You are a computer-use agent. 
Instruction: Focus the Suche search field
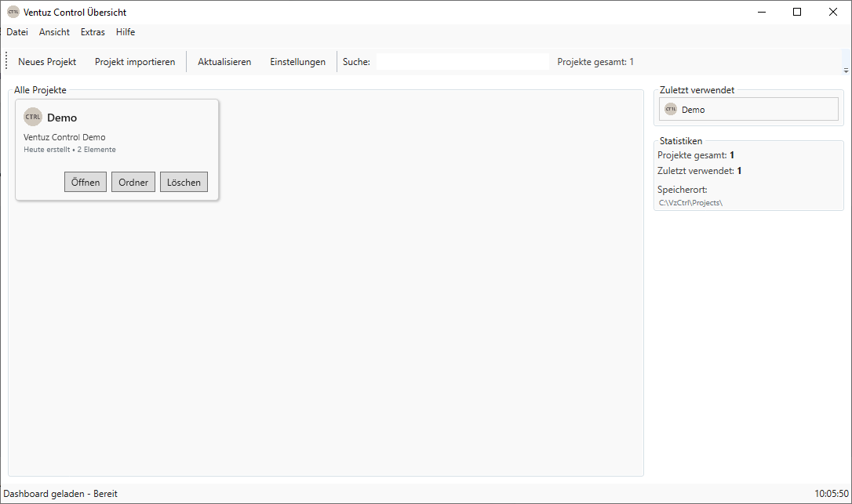tap(462, 62)
